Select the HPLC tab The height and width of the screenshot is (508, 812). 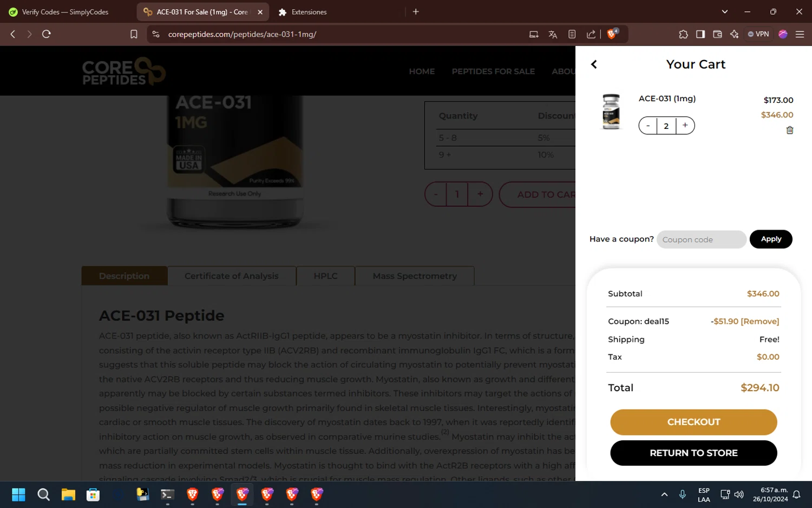pyautogui.click(x=325, y=276)
